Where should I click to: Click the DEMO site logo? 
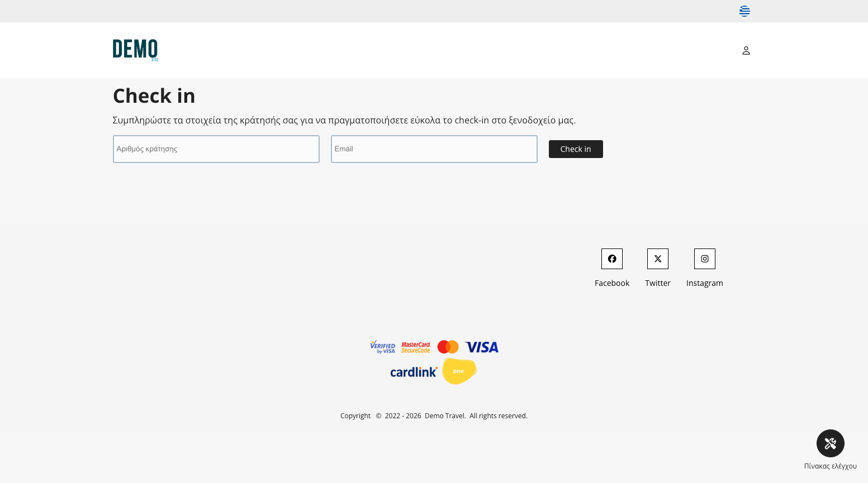click(x=135, y=50)
